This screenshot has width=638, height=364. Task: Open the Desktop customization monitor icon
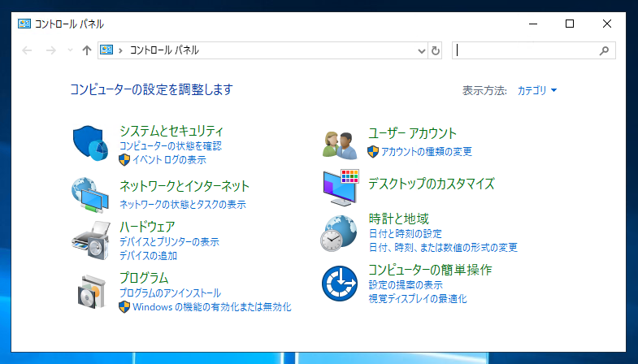click(341, 188)
